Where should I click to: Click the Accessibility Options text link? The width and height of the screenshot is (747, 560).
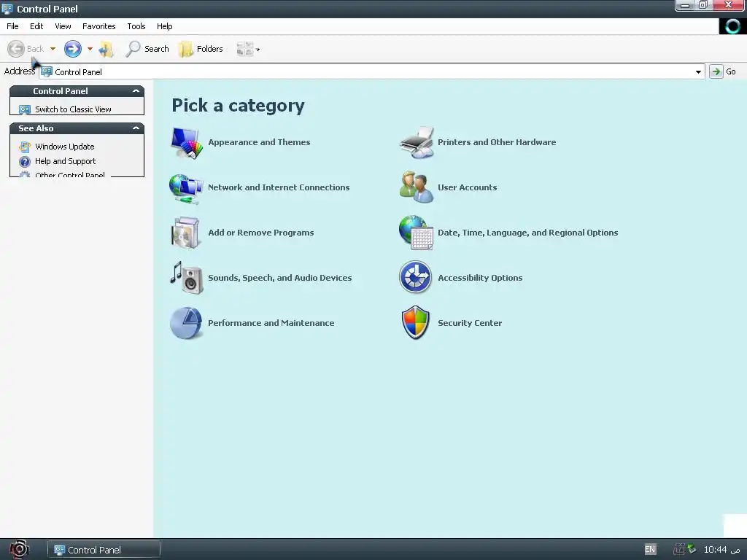tap(480, 278)
